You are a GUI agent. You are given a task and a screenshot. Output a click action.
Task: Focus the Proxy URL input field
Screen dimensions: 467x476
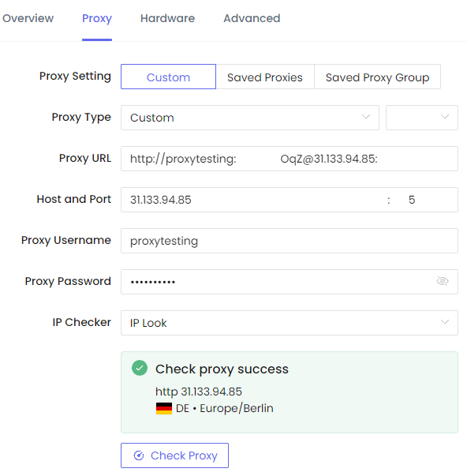click(x=290, y=159)
